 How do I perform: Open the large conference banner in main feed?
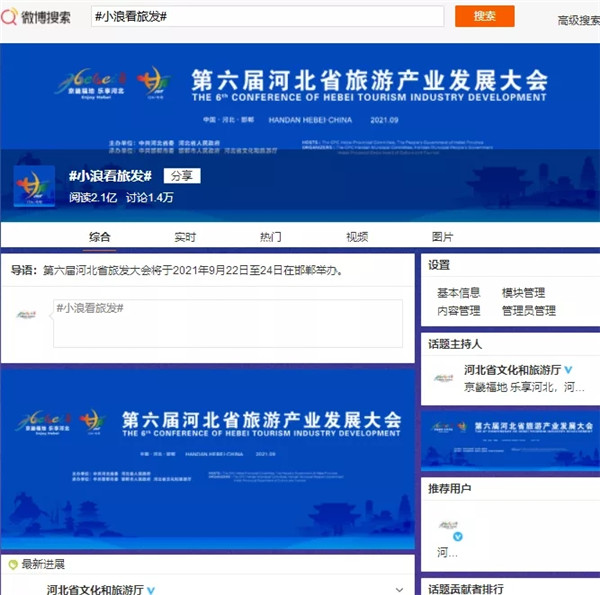pyautogui.click(x=208, y=459)
